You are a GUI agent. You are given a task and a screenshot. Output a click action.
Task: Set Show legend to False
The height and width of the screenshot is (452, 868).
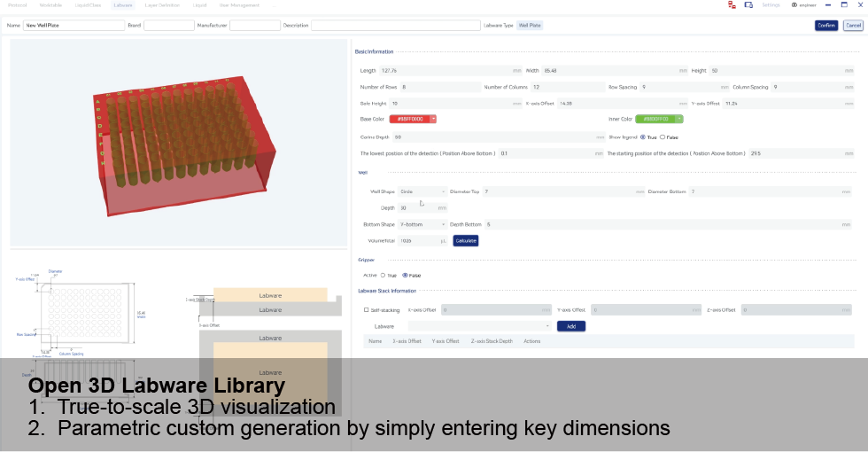(663, 137)
